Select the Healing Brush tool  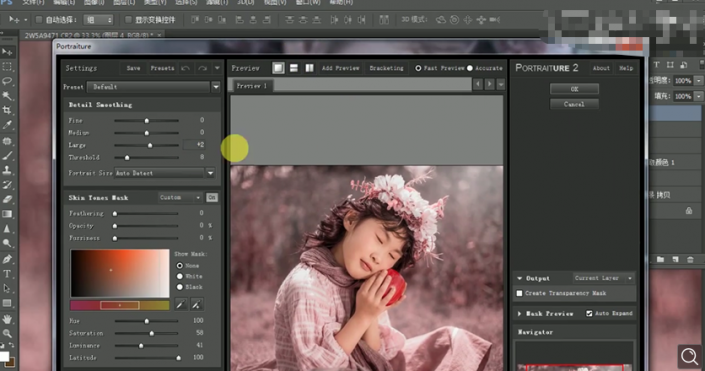click(7, 141)
